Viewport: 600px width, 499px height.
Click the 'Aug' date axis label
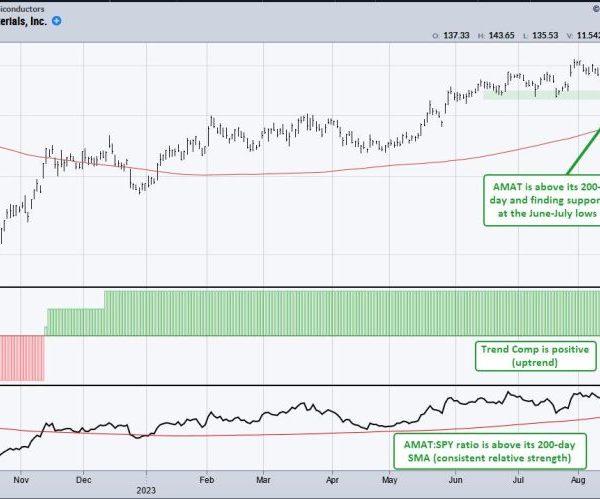pyautogui.click(x=578, y=480)
